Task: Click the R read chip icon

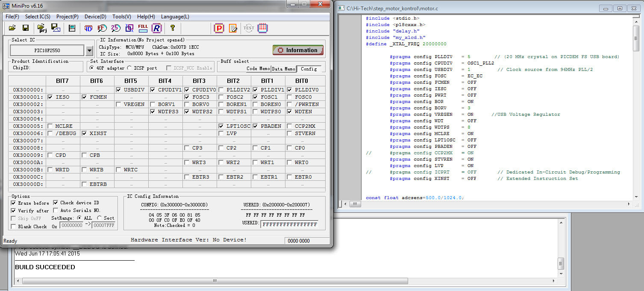Action: [156, 28]
